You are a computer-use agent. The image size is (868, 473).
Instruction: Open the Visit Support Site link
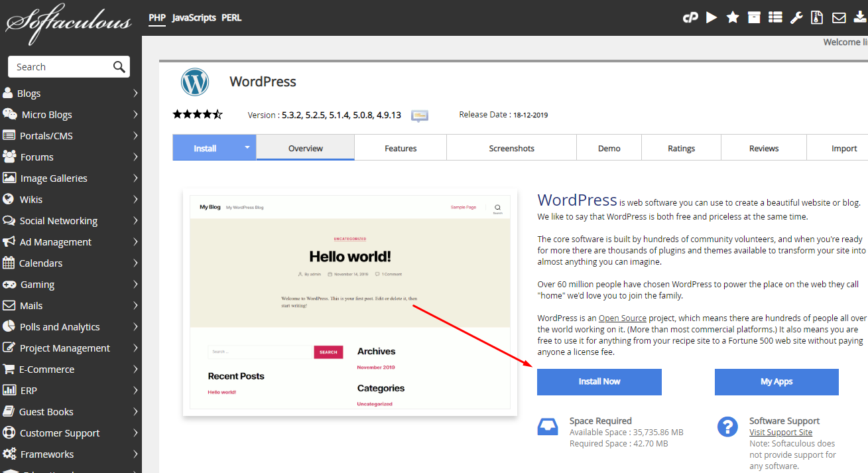point(780,432)
